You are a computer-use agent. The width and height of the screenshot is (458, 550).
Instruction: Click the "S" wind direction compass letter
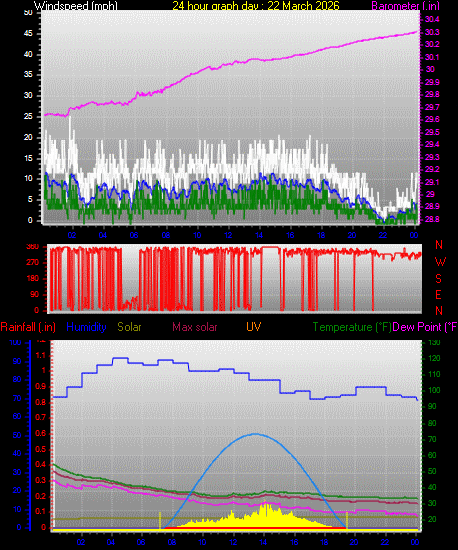(438, 279)
